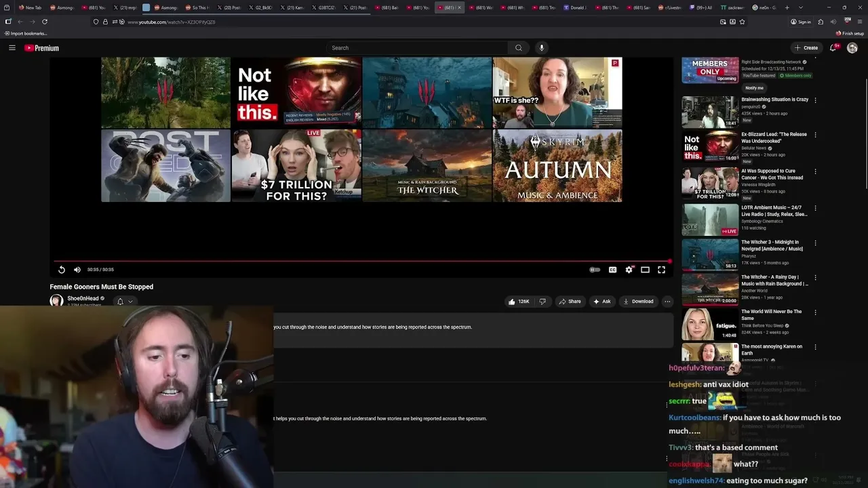
Task: Go back in browser history
Action: pyautogui.click(x=20, y=22)
